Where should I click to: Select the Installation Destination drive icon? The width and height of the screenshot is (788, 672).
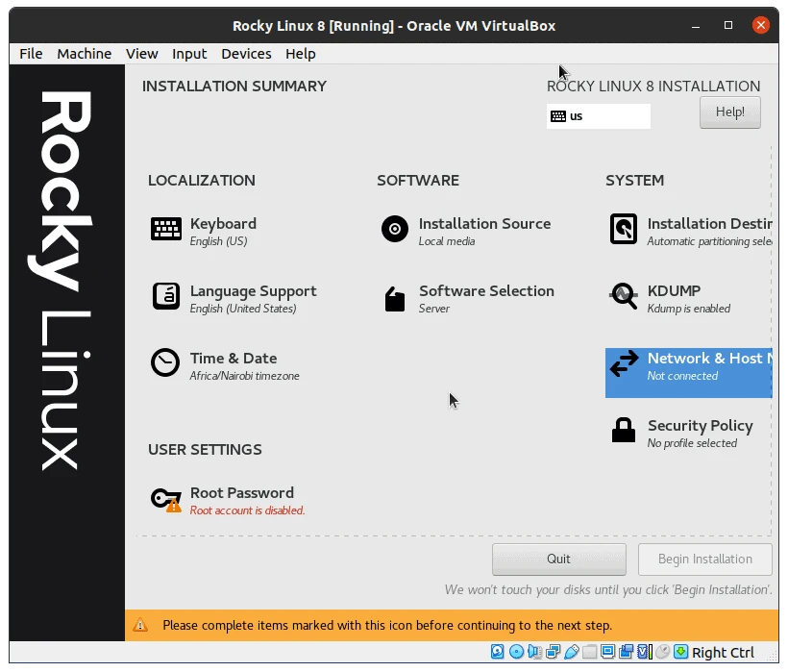click(623, 229)
